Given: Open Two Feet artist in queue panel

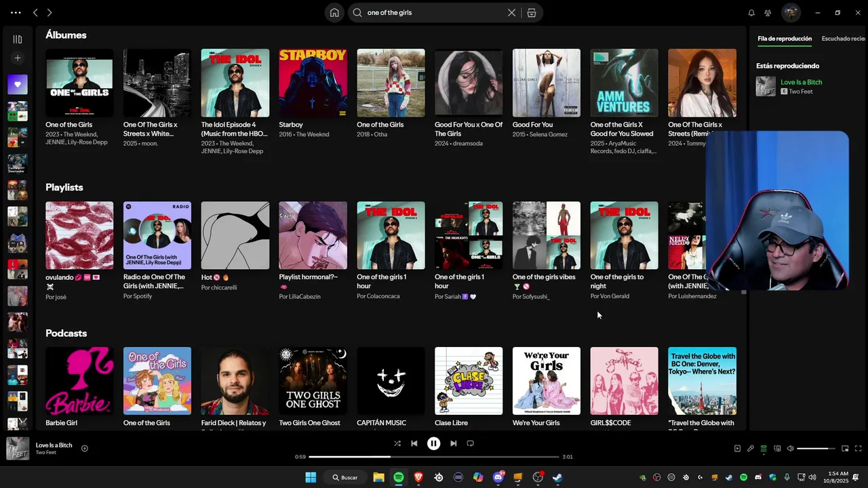Looking at the screenshot, I should (801, 91).
